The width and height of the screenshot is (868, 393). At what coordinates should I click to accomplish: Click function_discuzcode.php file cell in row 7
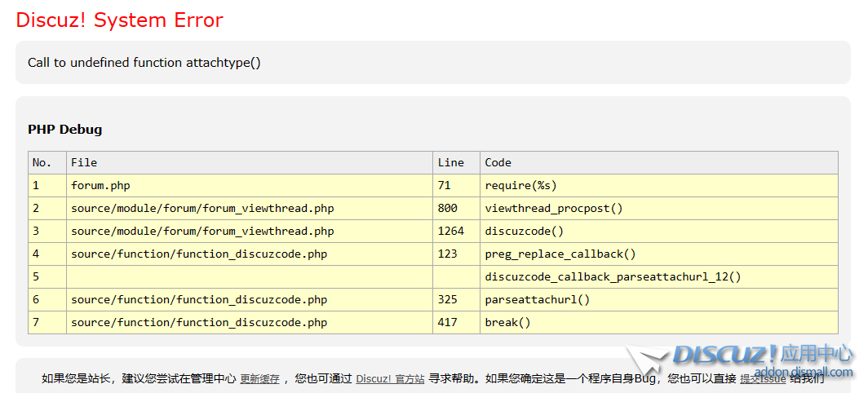pos(250,322)
